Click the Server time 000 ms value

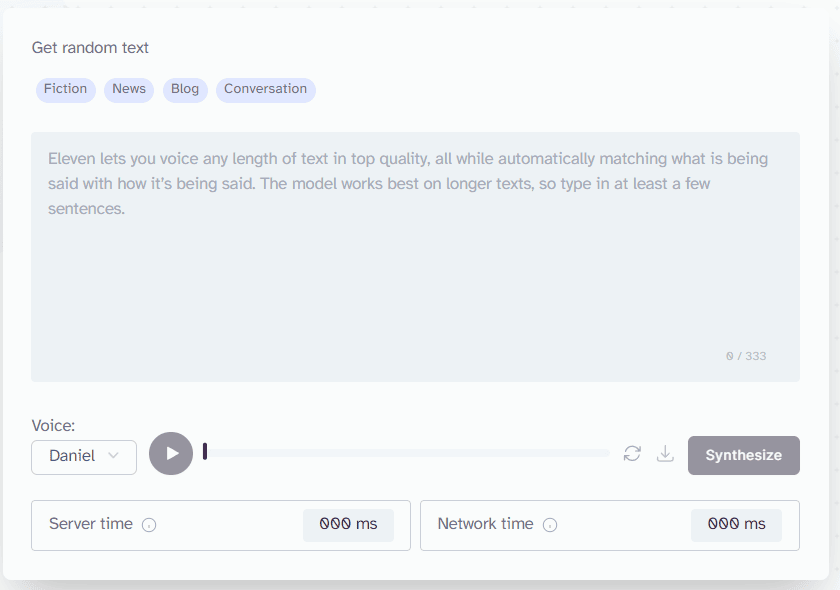pyautogui.click(x=348, y=525)
